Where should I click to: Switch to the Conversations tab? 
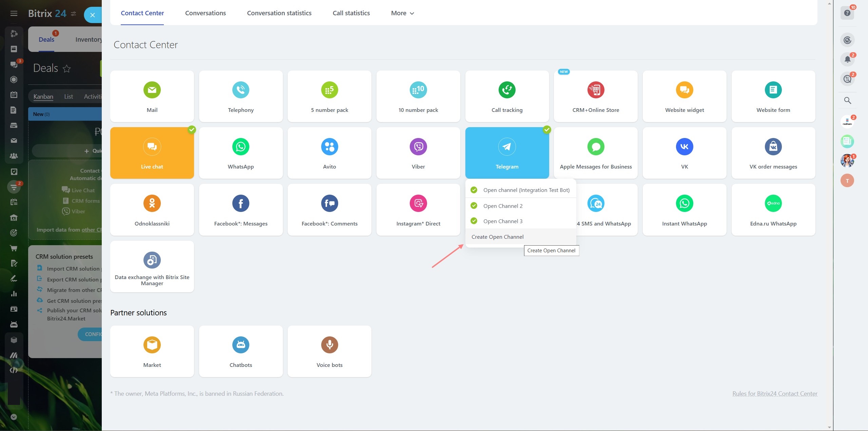(205, 13)
